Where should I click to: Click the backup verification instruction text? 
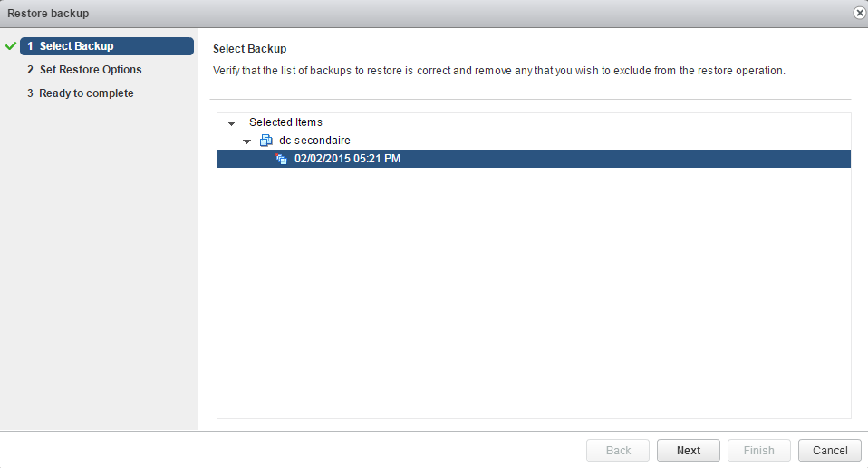tap(498, 71)
